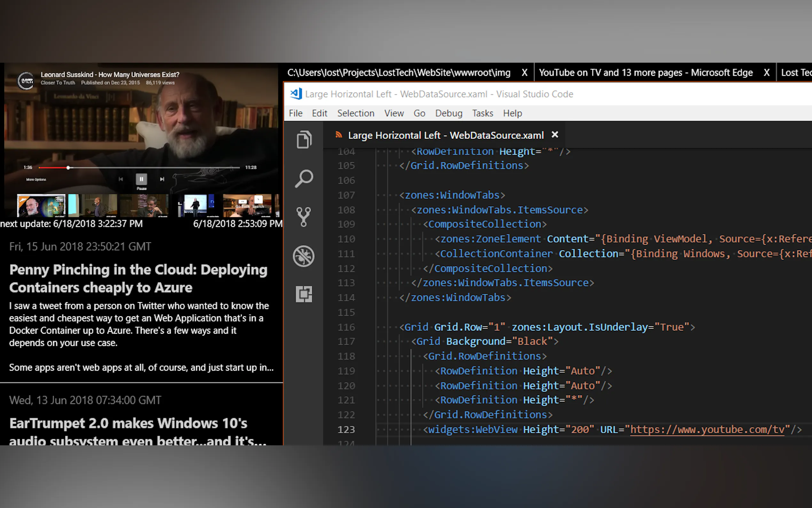Viewport: 812px width, 508px height.
Task: Open Penny Pinching in the Cloud article
Action: coord(138,278)
